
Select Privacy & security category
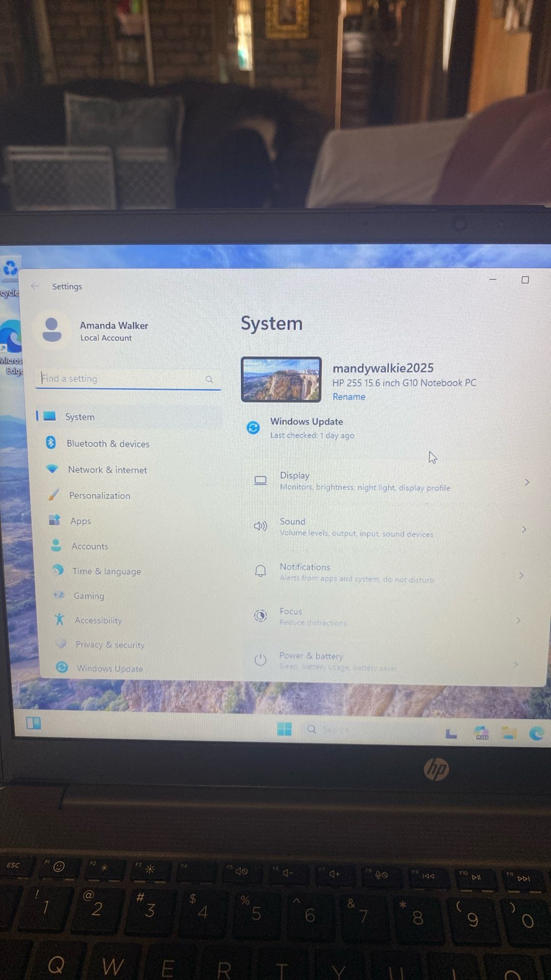pos(137,644)
